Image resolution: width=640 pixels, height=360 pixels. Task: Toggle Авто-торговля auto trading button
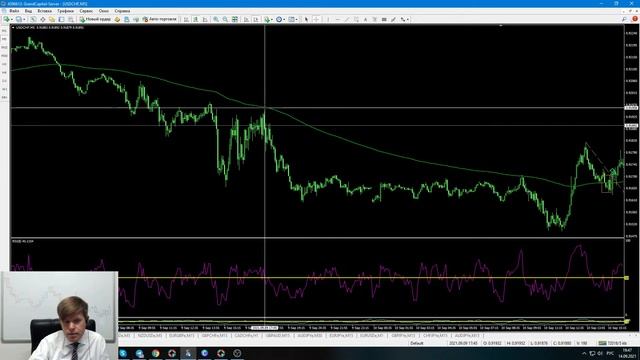[x=160, y=19]
